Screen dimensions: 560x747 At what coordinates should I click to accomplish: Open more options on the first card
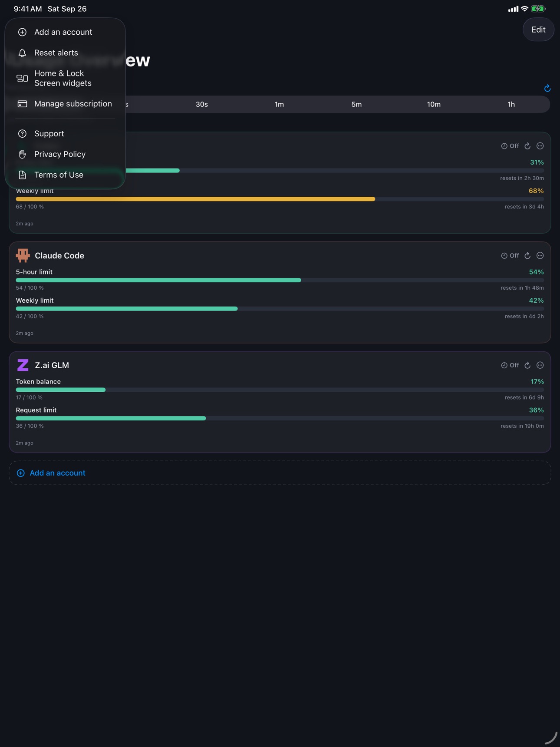(540, 146)
